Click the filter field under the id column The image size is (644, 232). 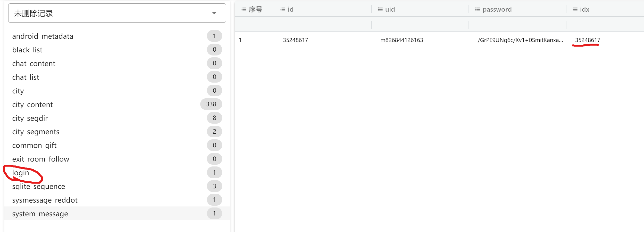coord(322,25)
